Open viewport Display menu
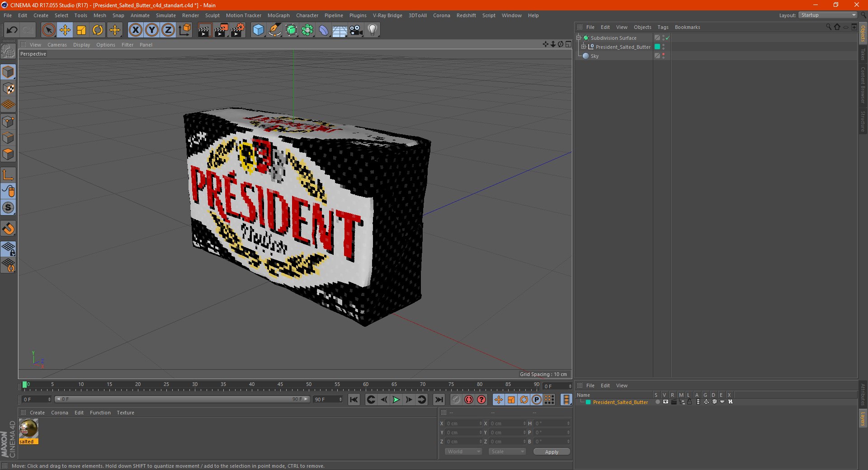The width and height of the screenshot is (868, 470). pos(81,45)
